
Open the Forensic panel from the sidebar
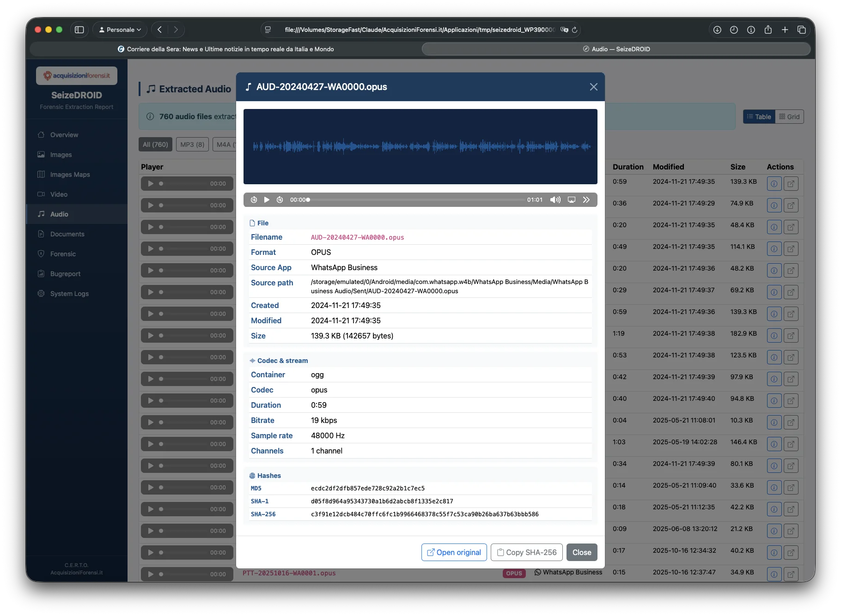coord(62,254)
